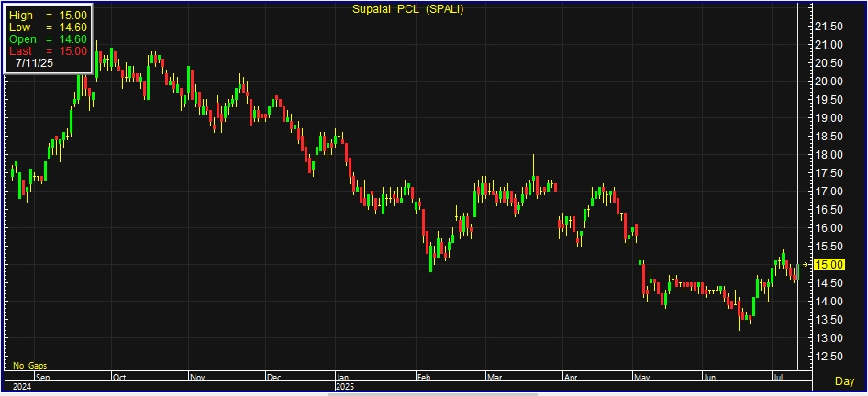Viewport: 868px width, 396px height.
Task: Click the Feb label on the time axis
Action: [x=424, y=378]
